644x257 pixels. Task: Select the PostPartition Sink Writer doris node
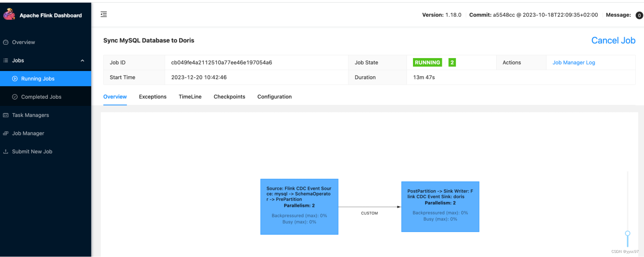pyautogui.click(x=440, y=207)
